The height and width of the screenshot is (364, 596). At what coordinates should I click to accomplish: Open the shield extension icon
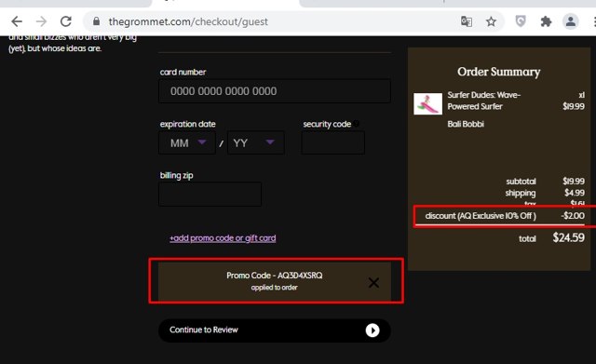tap(521, 21)
